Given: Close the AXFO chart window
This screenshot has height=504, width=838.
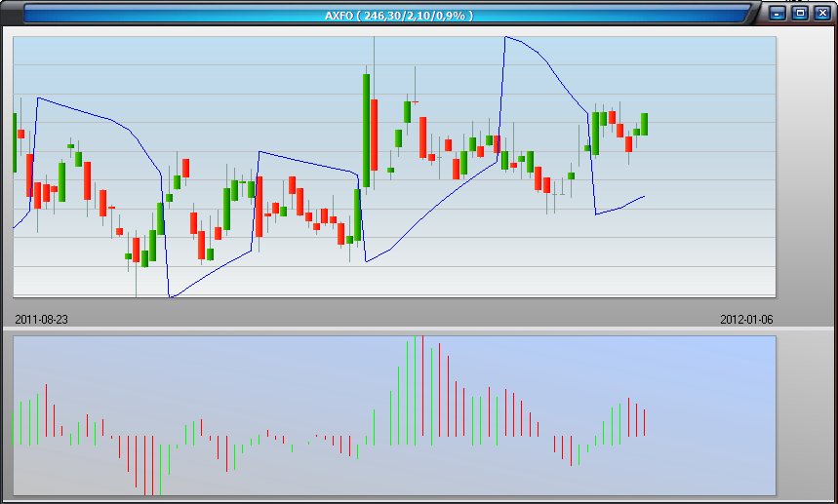Looking at the screenshot, I should (822, 13).
